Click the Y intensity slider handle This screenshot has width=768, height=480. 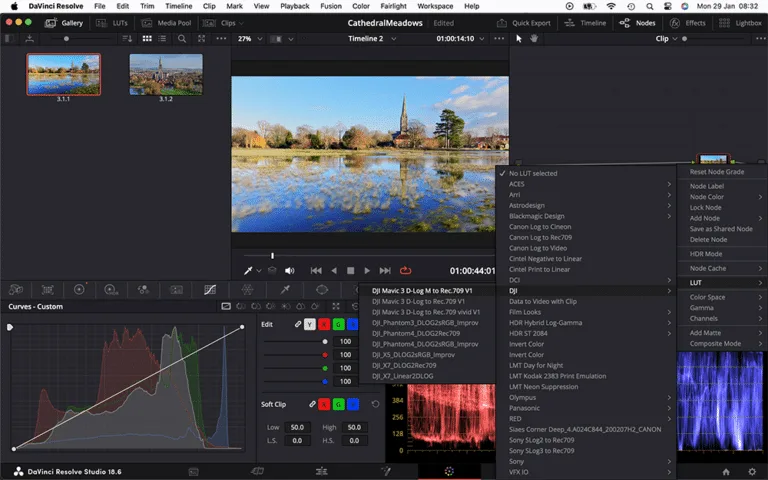pos(325,341)
